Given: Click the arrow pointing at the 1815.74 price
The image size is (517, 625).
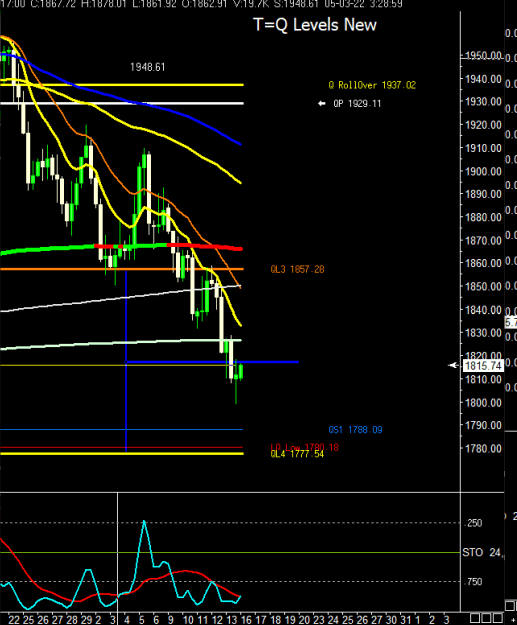Looking at the screenshot, I should tap(454, 365).
